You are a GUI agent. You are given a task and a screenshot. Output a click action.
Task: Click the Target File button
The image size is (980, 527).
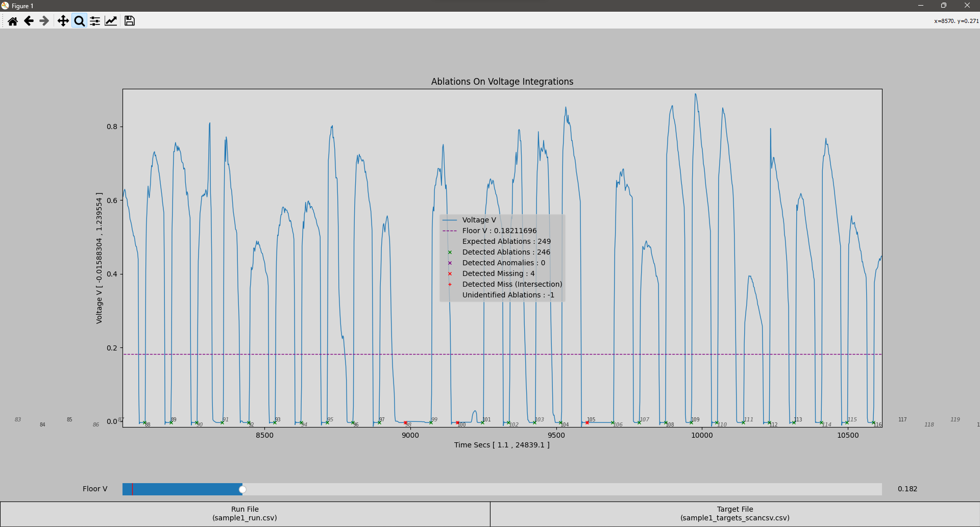coord(735,514)
